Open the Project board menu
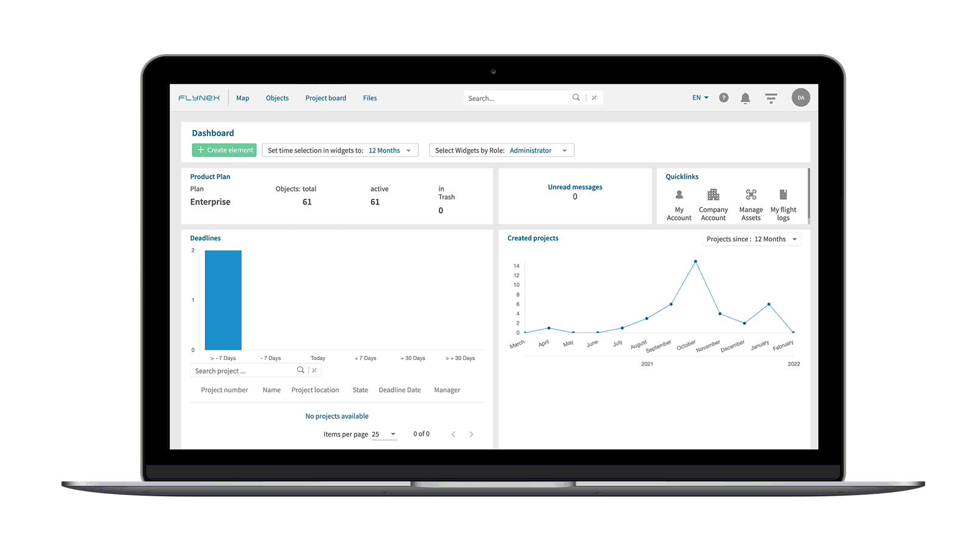This screenshot has width=980, height=551. point(326,98)
